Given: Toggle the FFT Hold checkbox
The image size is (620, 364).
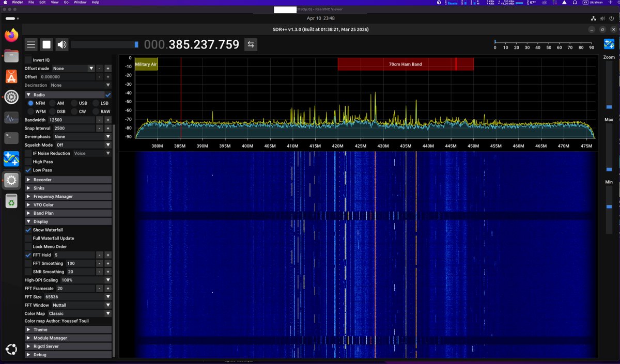Looking at the screenshot, I should coord(28,255).
